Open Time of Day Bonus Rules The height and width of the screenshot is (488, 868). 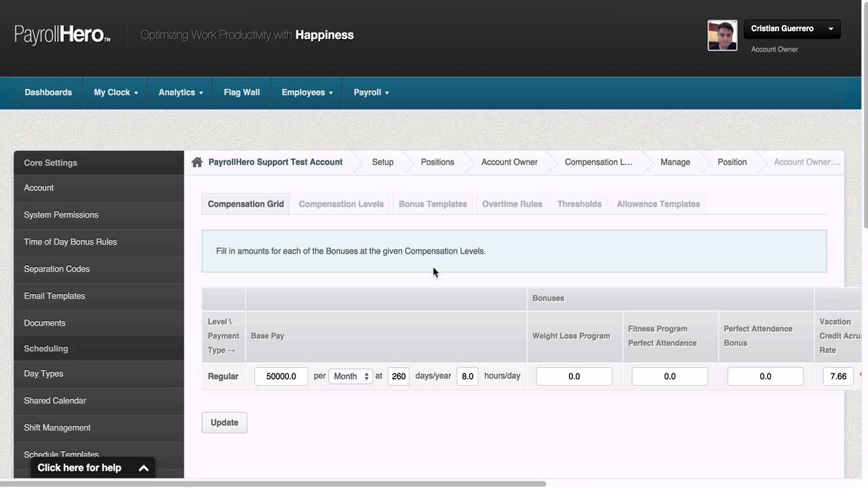tap(98, 242)
